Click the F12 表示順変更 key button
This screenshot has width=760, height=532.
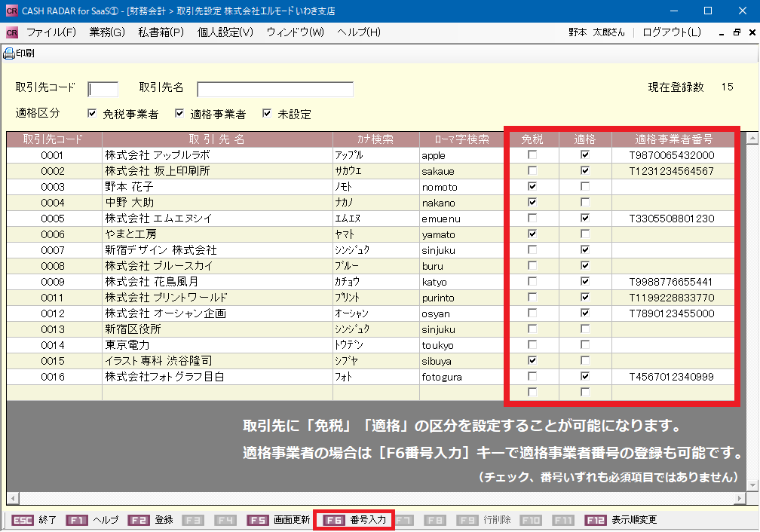tap(621, 520)
